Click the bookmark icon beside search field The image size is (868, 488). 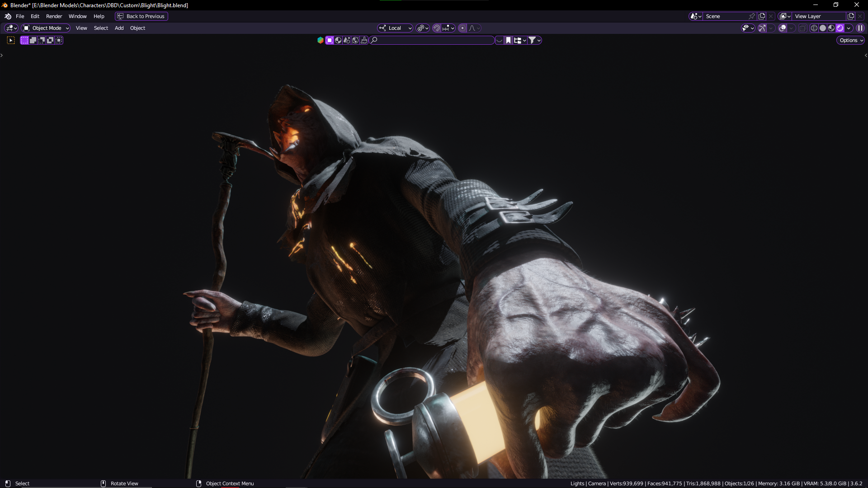click(508, 40)
